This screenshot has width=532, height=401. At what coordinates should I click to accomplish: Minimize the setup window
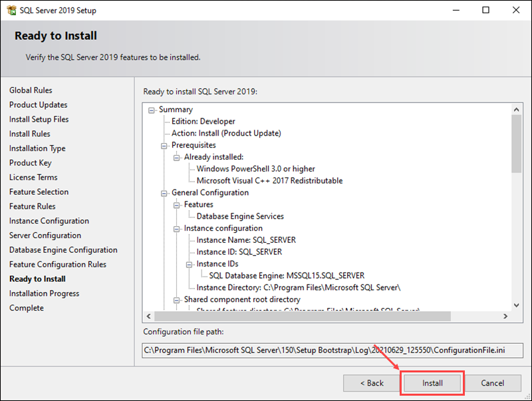[456, 10]
